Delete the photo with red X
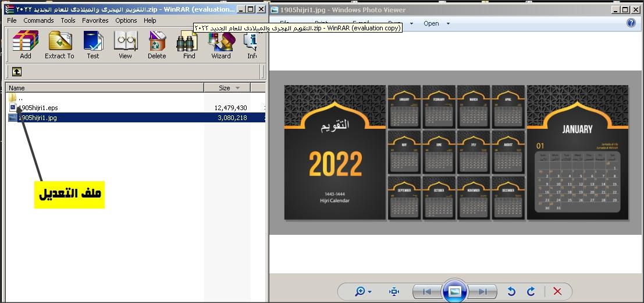Image resolution: width=644 pixels, height=303 pixels. tap(557, 291)
